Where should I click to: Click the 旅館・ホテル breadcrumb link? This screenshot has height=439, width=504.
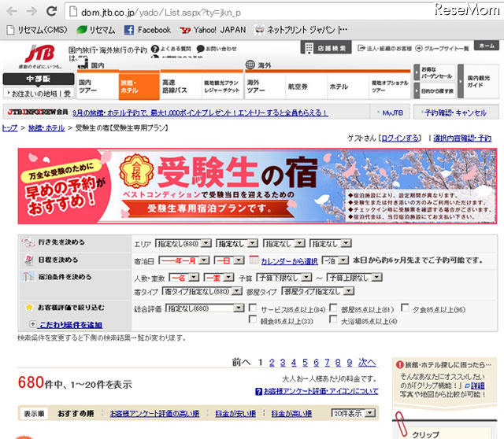(x=46, y=127)
